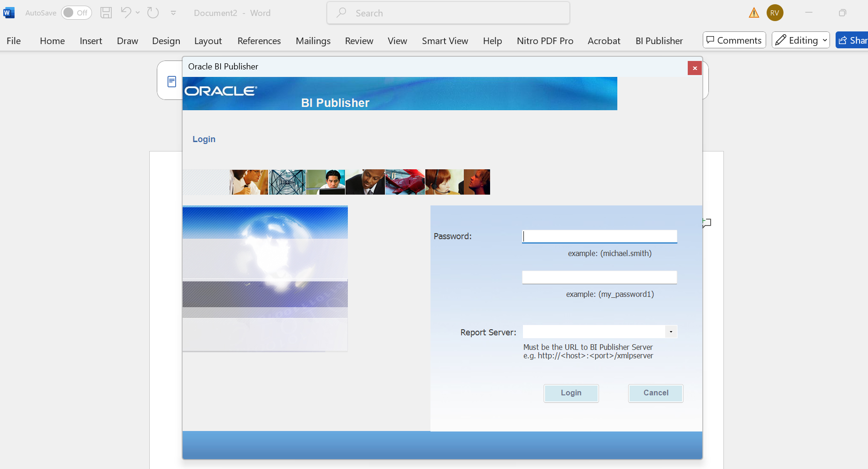Open the Undo history dropdown arrow
The height and width of the screenshot is (469, 868).
138,13
